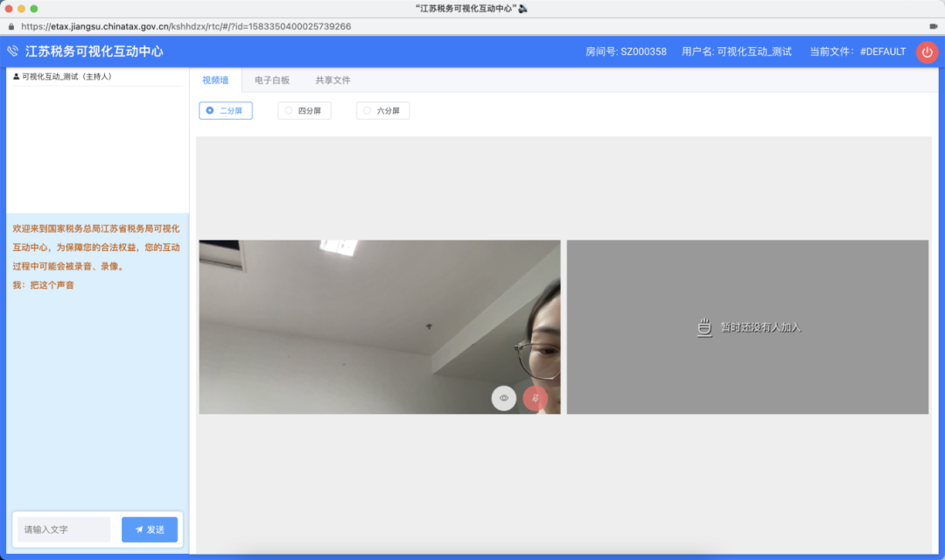The image size is (945, 560).
Task: Switch to the 电子白板 tab
Action: point(272,80)
